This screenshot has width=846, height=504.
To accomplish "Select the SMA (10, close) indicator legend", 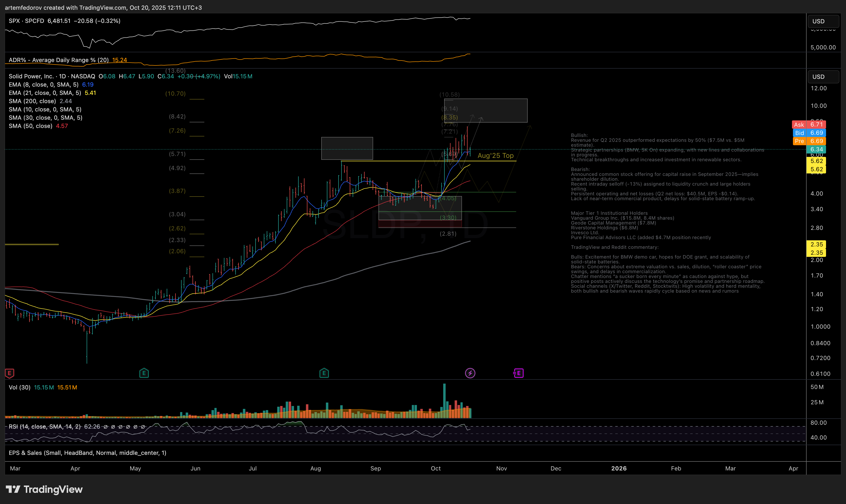I will point(45,109).
